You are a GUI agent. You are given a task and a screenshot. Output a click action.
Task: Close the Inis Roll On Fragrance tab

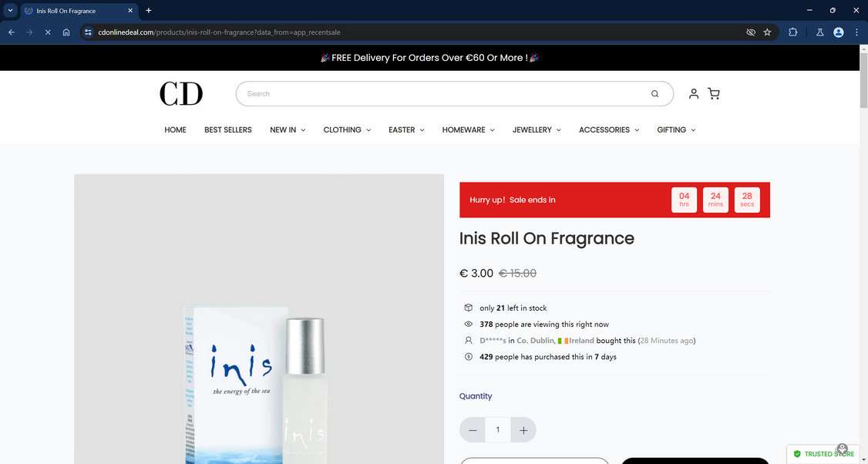pyautogui.click(x=130, y=11)
